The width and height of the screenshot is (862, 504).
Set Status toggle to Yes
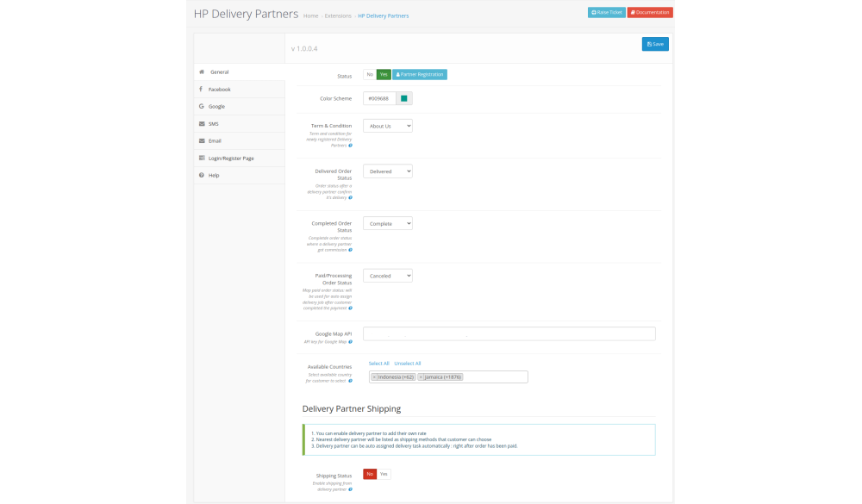[x=384, y=75]
